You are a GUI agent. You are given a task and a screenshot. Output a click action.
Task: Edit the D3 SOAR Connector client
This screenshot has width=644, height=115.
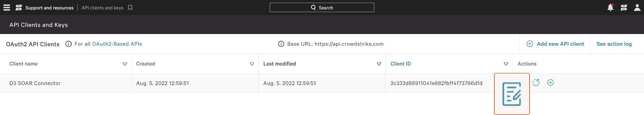pyautogui.click(x=512, y=94)
